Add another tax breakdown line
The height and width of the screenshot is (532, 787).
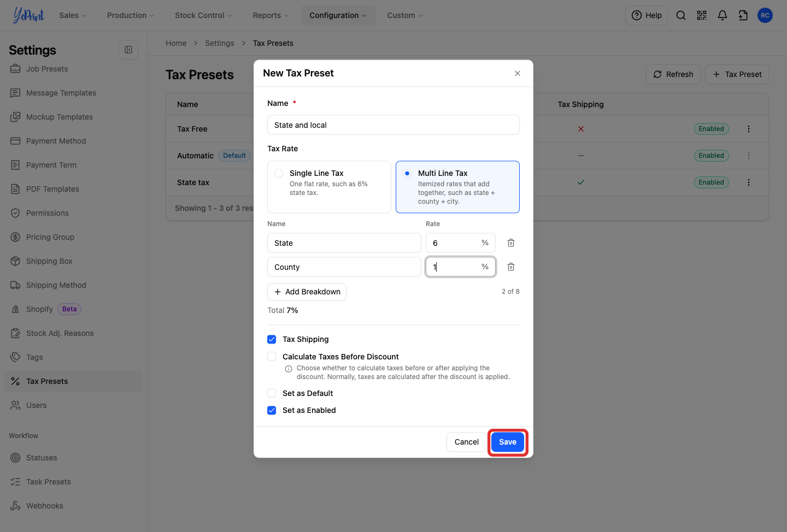click(x=307, y=292)
